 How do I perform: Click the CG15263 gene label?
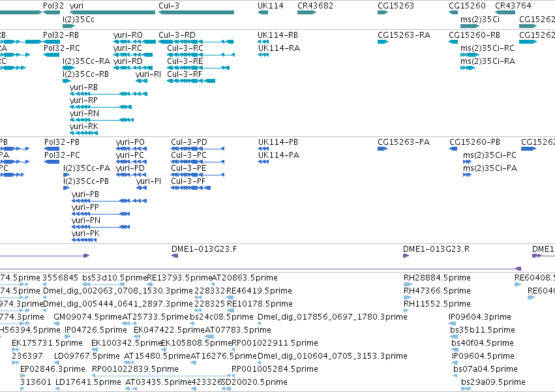(396, 6)
